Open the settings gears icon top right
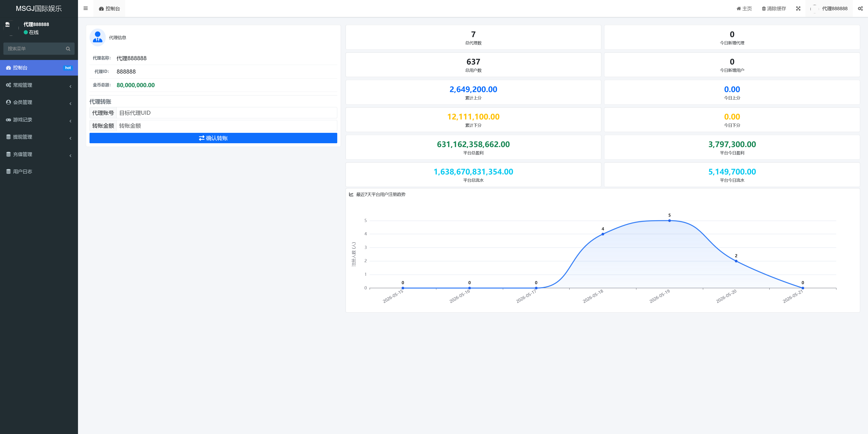The height and width of the screenshot is (434, 868). click(860, 8)
